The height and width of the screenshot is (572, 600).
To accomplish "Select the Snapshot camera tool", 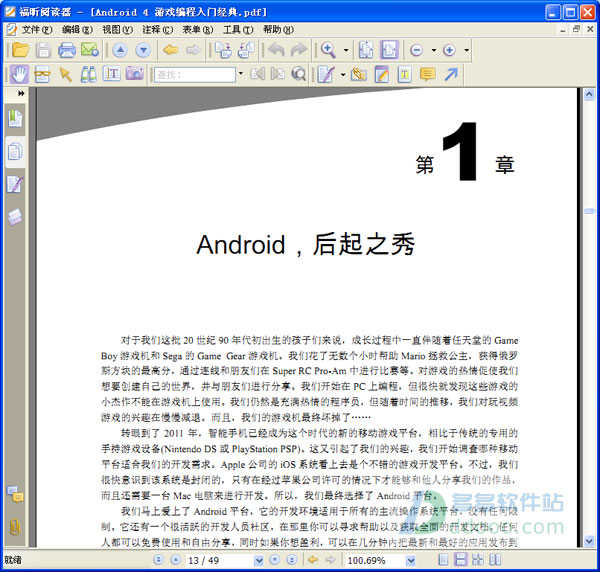I will click(135, 73).
